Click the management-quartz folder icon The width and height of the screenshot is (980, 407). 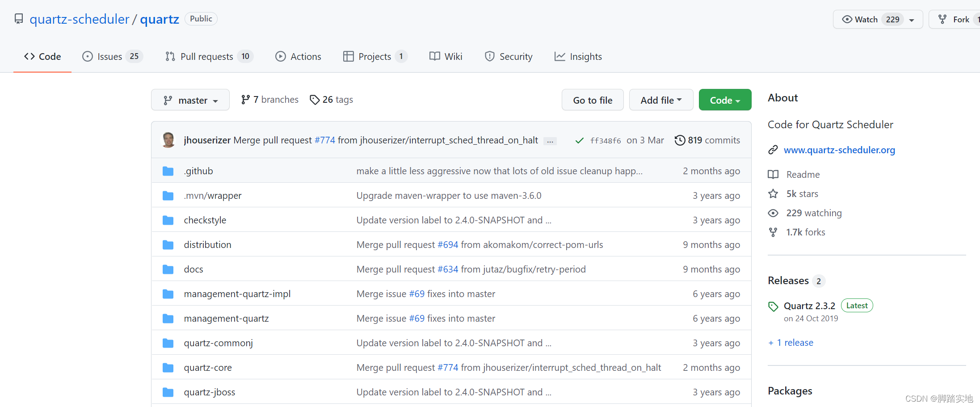point(168,319)
